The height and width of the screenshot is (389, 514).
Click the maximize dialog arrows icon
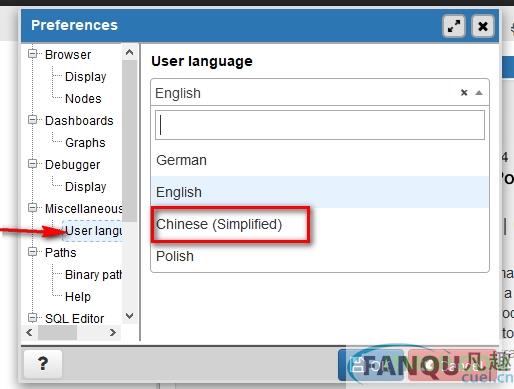click(454, 26)
